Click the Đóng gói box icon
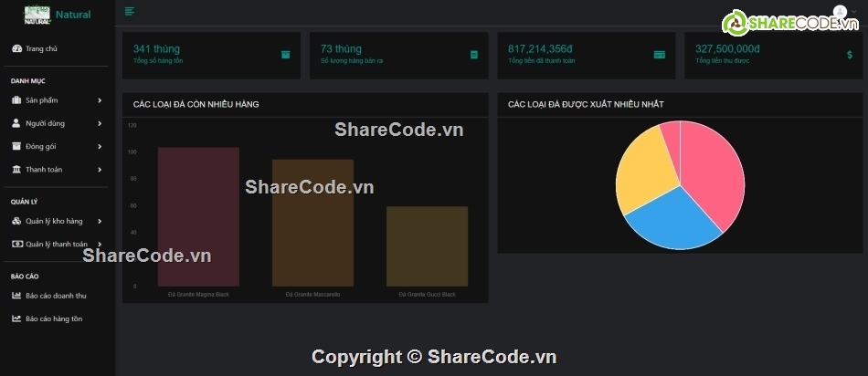This screenshot has width=868, height=376. [x=16, y=147]
